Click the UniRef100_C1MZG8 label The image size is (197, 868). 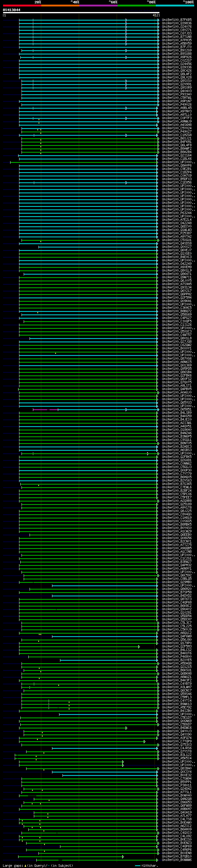click(x=177, y=135)
